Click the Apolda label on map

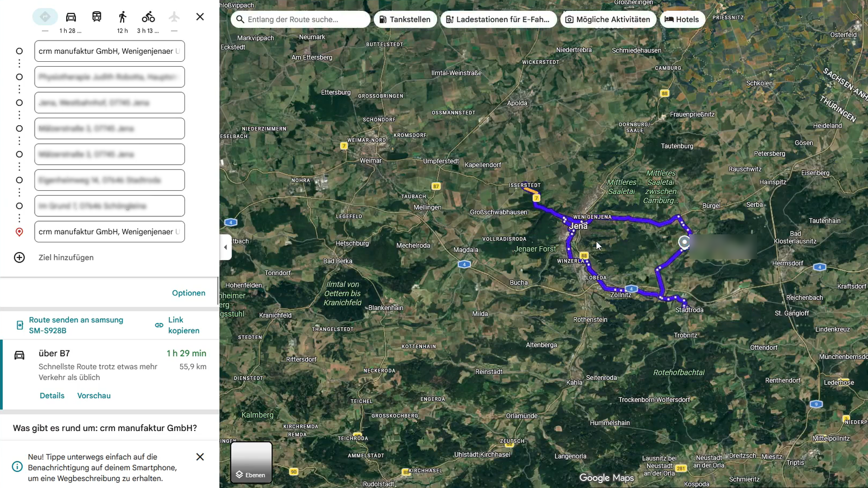(517, 103)
